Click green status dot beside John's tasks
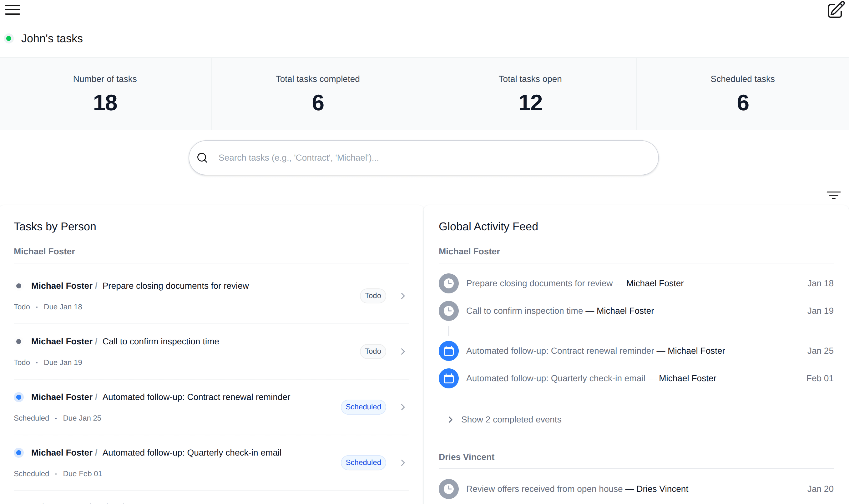Image resolution: width=849 pixels, height=504 pixels. [9, 38]
